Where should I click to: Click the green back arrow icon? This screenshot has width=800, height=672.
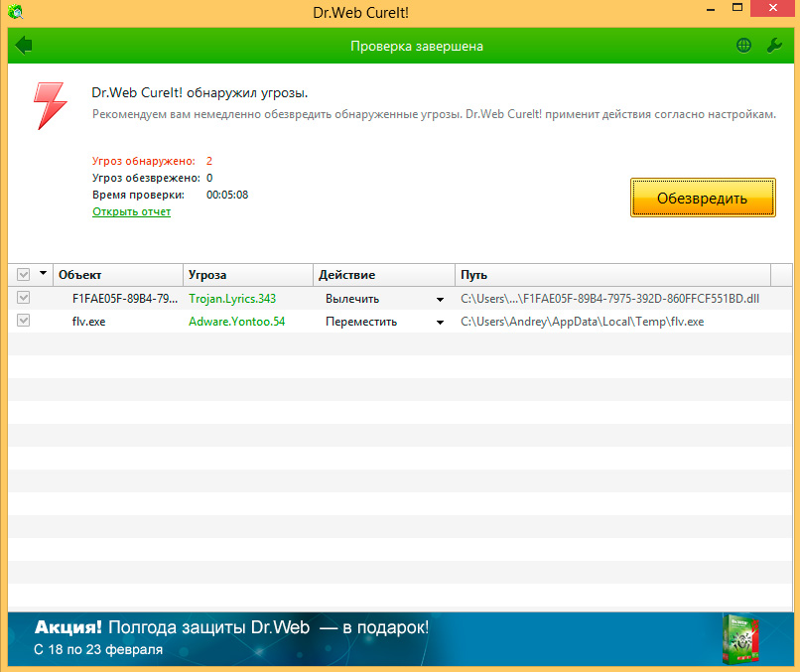coord(24,46)
